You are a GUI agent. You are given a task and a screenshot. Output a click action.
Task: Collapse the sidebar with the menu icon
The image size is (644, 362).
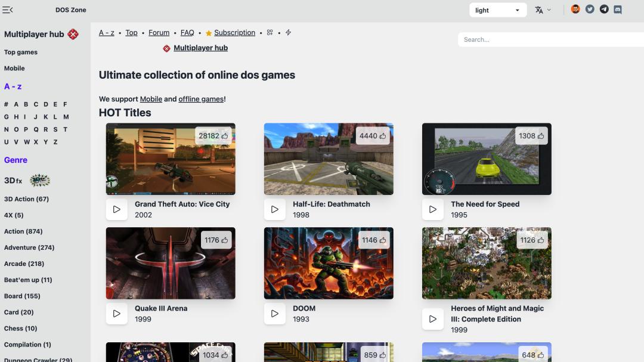tap(7, 10)
